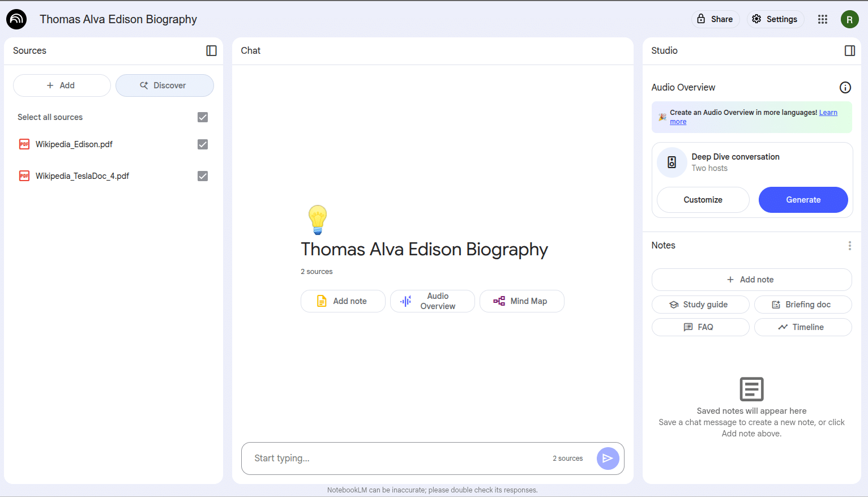Open the Settings menu

click(x=775, y=19)
